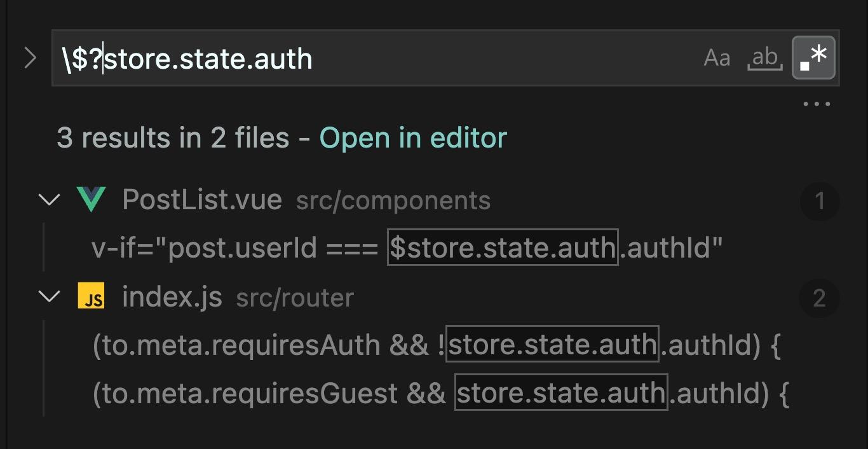The height and width of the screenshot is (449, 868).
Task: Open the requiresAuth match line
Action: (x=435, y=345)
